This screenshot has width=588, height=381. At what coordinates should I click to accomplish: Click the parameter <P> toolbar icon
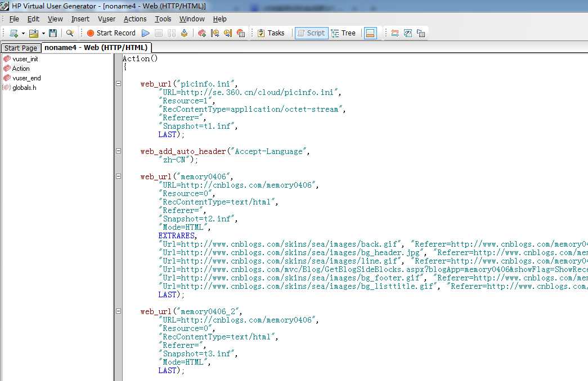point(408,33)
